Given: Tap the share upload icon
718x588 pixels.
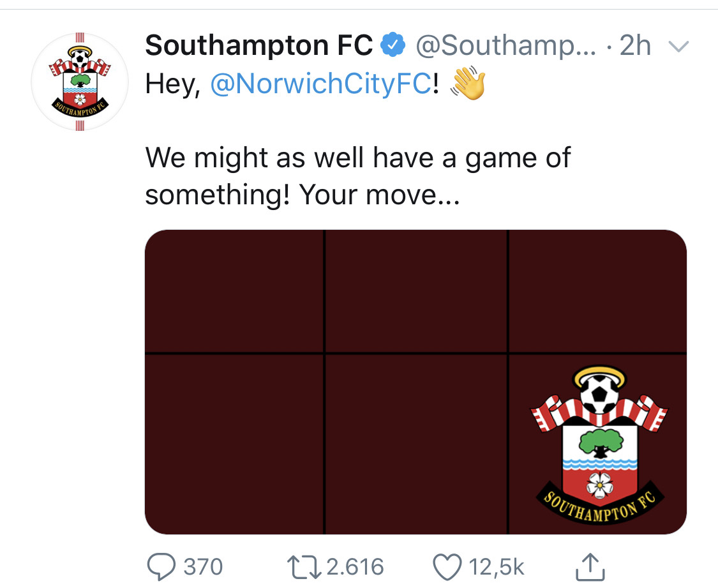Looking at the screenshot, I should [x=589, y=566].
